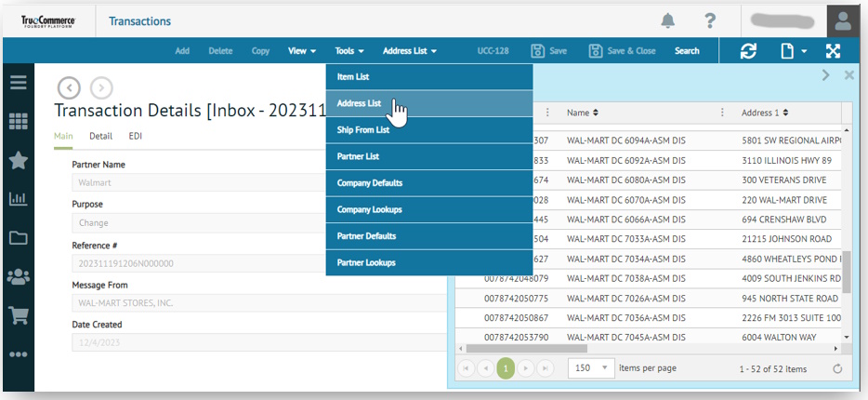Open the shopping cart sidebar icon
The width and height of the screenshot is (868, 400).
coord(18,315)
